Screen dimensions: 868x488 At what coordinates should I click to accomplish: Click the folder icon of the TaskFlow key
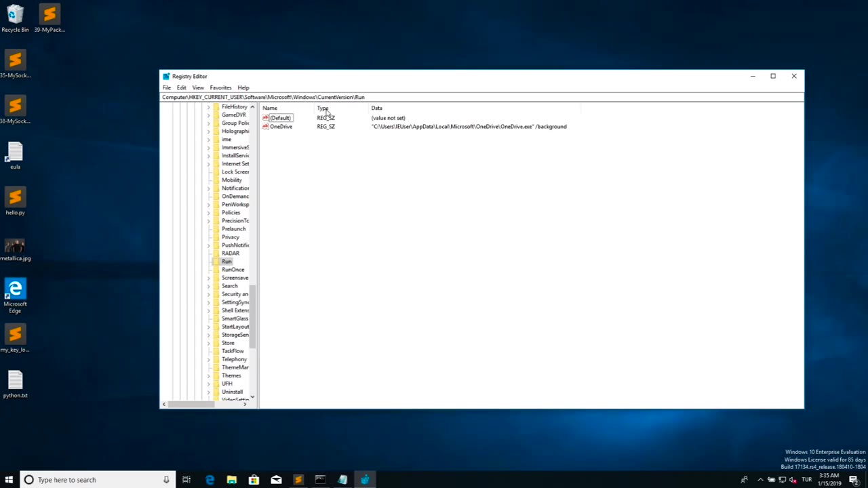(216, 351)
